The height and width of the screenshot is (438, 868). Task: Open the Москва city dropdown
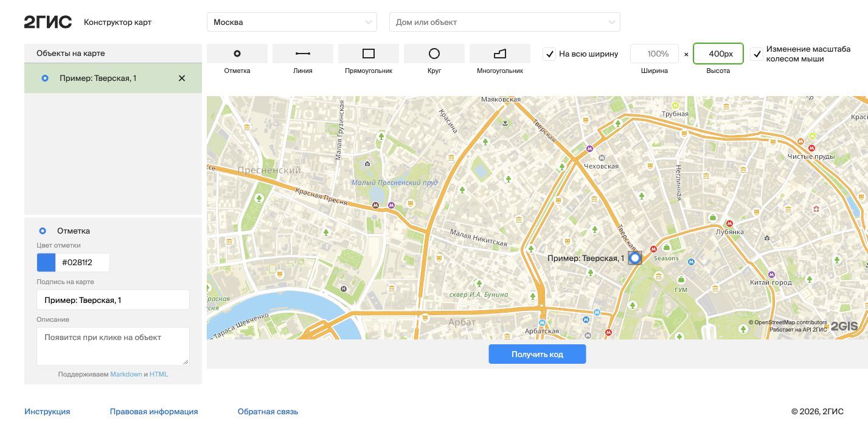pyautogui.click(x=292, y=22)
